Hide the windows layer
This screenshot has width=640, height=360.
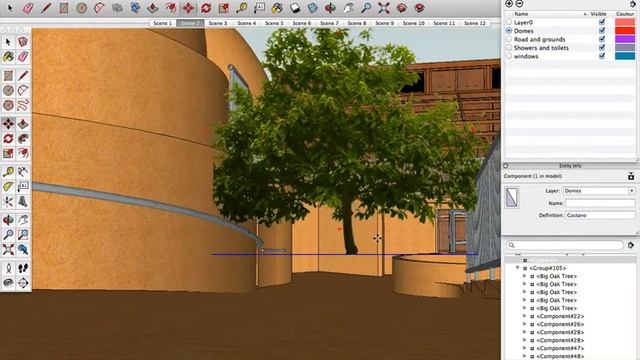click(602, 56)
